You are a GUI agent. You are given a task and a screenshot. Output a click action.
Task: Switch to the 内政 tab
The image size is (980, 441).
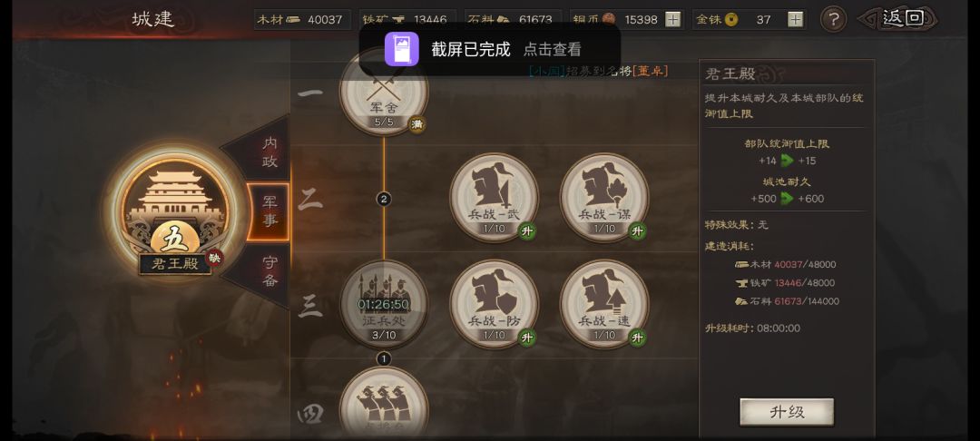[269, 152]
